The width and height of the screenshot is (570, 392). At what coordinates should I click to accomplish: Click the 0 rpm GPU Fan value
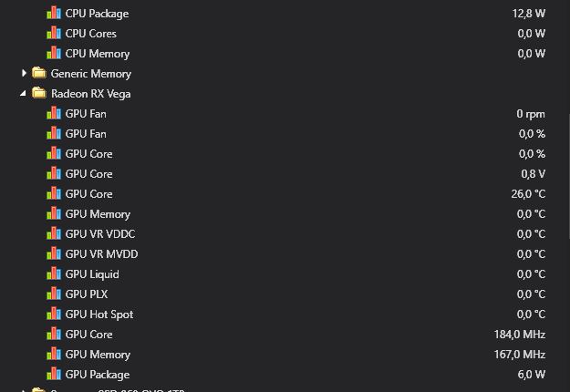pos(530,114)
